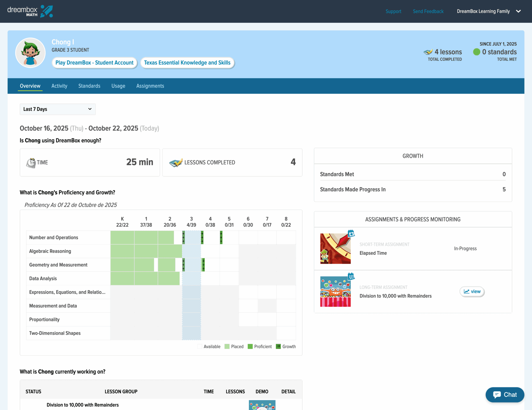Click Chong's student avatar picture
Screen dimensions: 532x410
tap(30, 53)
